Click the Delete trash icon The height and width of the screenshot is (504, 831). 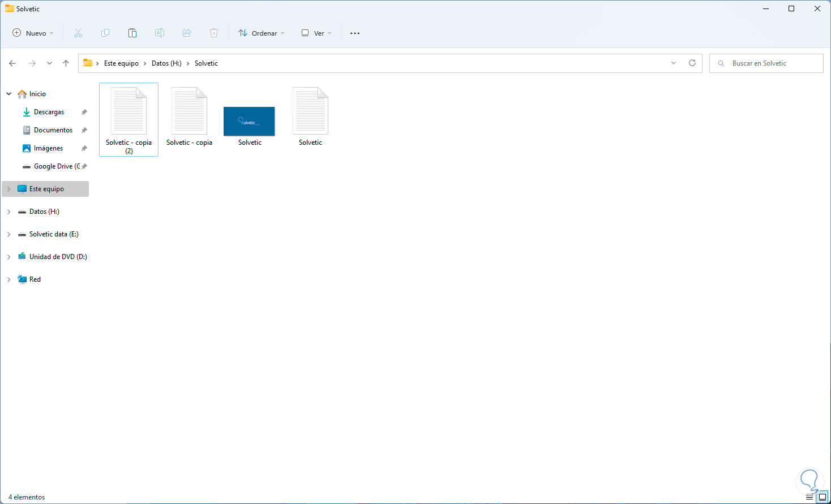[x=214, y=33]
